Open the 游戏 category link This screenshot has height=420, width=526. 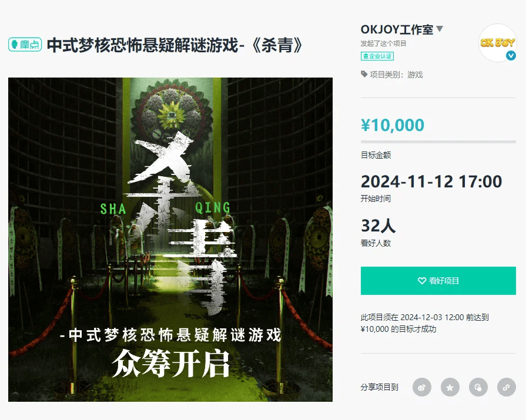(415, 75)
